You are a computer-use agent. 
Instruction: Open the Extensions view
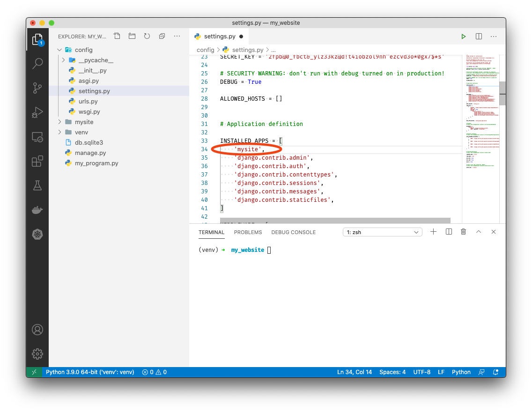pyautogui.click(x=37, y=162)
